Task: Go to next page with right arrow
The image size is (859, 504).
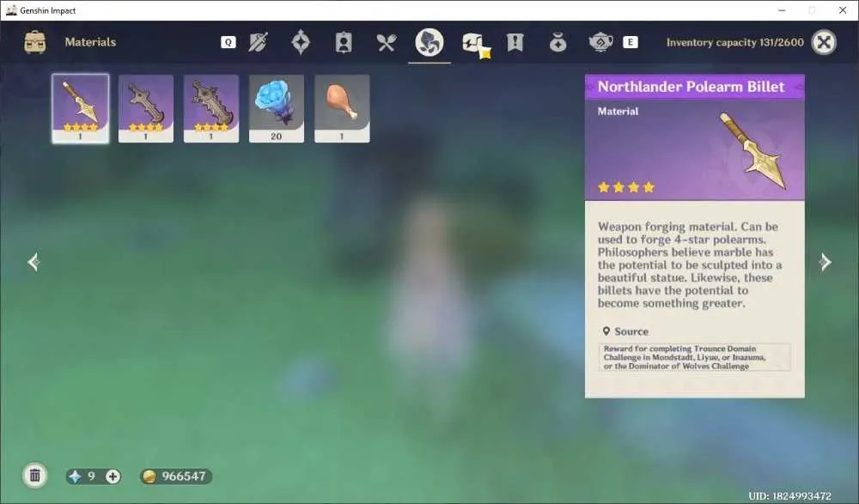Action: click(x=825, y=262)
